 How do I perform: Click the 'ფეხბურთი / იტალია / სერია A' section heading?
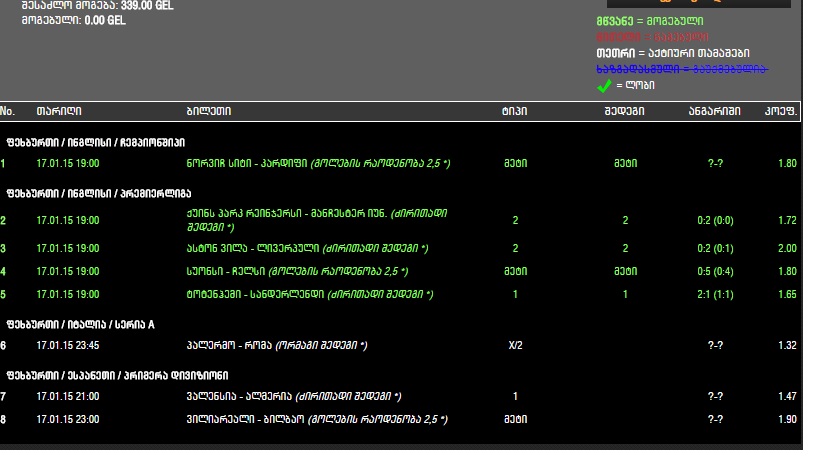pyautogui.click(x=80, y=325)
